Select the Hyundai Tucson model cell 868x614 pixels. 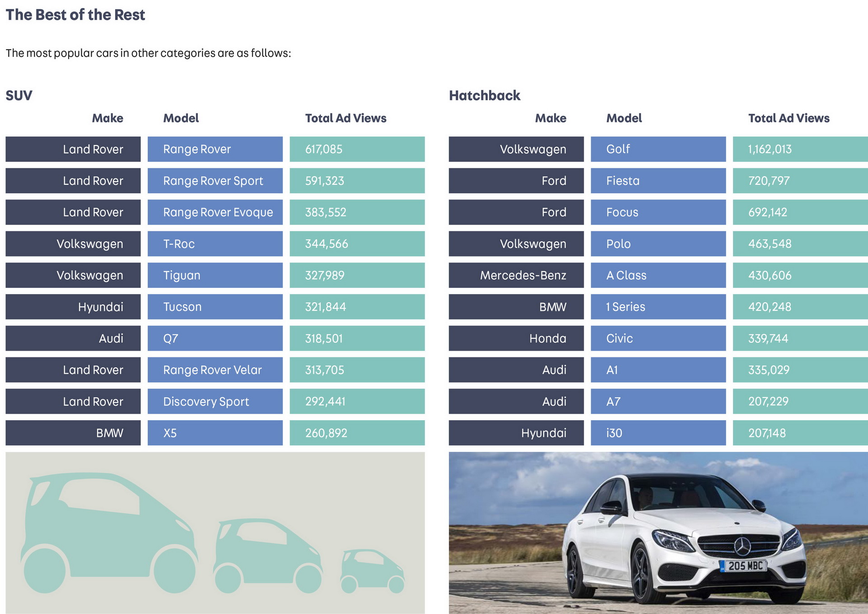[215, 307]
